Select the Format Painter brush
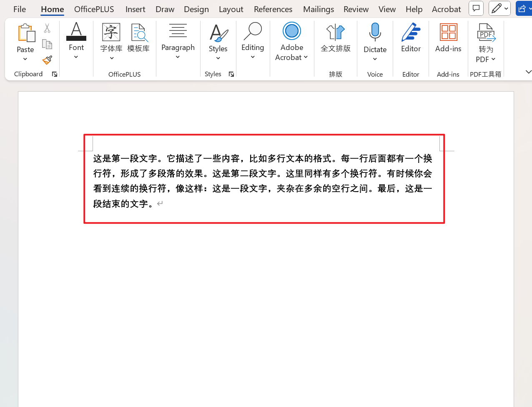This screenshot has height=407, width=532. coord(47,60)
